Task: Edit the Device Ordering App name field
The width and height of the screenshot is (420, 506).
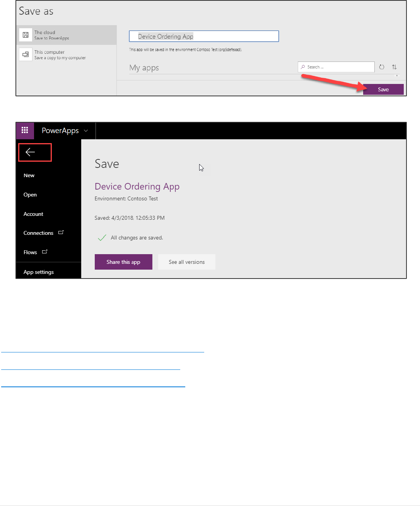Action: [x=204, y=36]
